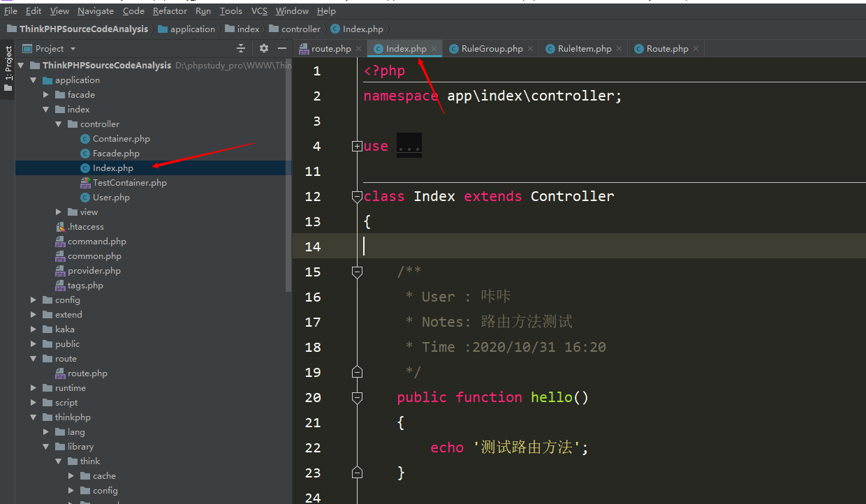Image resolution: width=866 pixels, height=504 pixels.
Task: Switch to the Route.php tab
Action: point(667,49)
